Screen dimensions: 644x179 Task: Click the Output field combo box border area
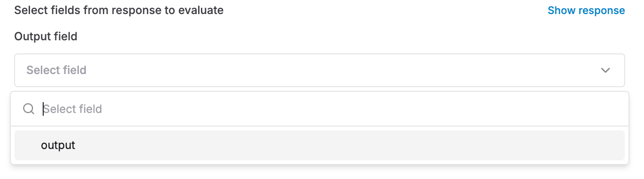319,70
